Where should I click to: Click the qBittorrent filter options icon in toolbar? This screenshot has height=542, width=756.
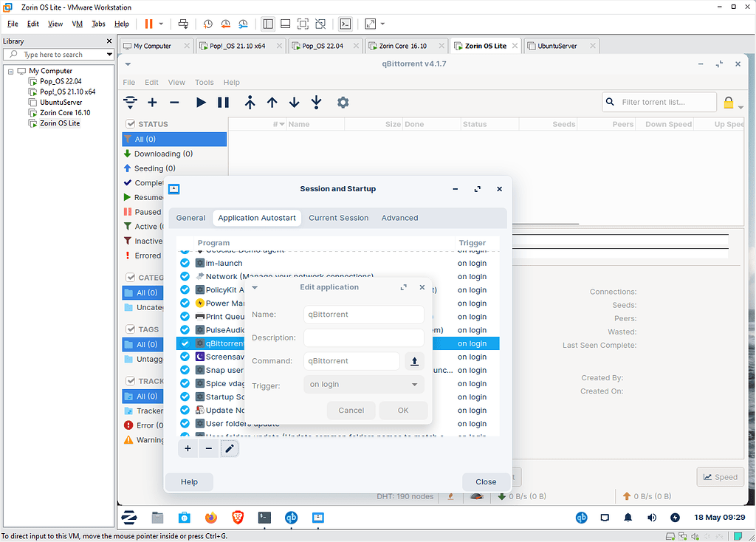(x=130, y=102)
